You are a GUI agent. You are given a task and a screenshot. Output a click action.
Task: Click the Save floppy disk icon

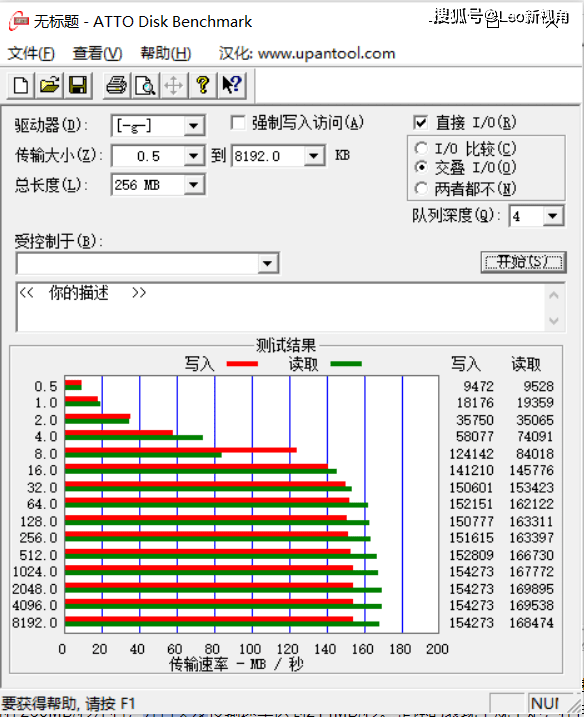tap(78, 86)
